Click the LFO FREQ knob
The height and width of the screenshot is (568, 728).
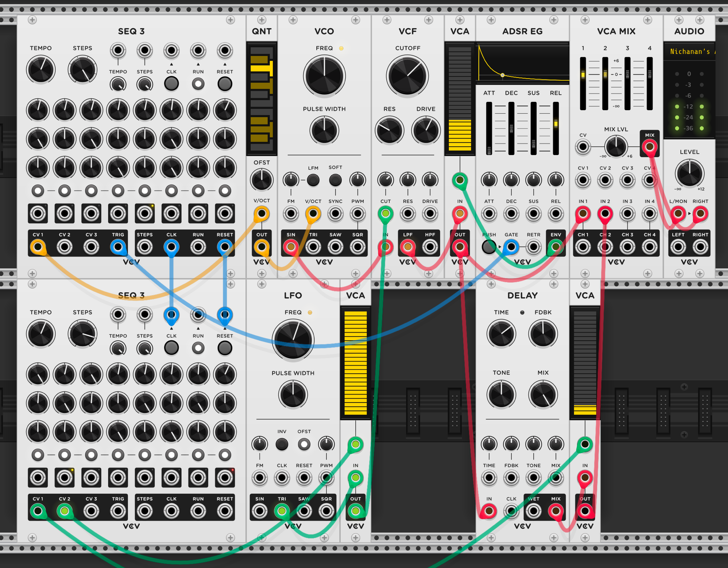(293, 340)
